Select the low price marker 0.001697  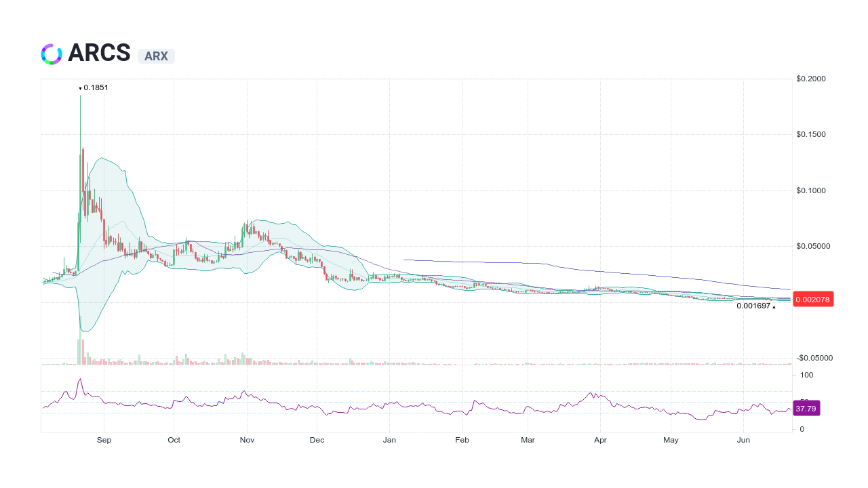click(x=754, y=306)
